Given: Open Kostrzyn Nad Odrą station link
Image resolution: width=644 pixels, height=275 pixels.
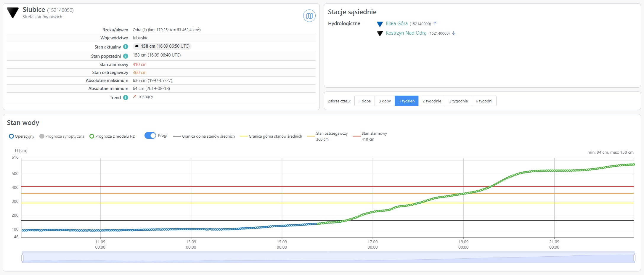Looking at the screenshot, I should pos(406,33).
